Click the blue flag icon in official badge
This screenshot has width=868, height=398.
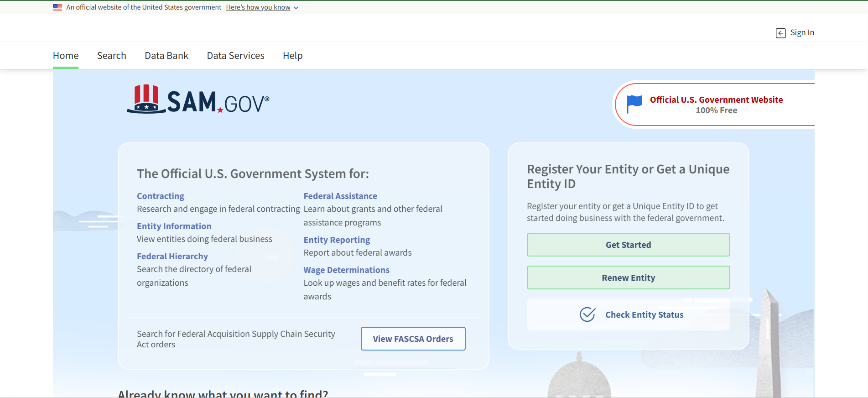(x=634, y=104)
